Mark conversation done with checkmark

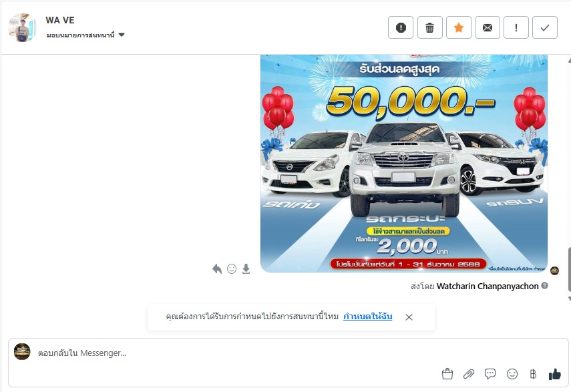tap(545, 27)
